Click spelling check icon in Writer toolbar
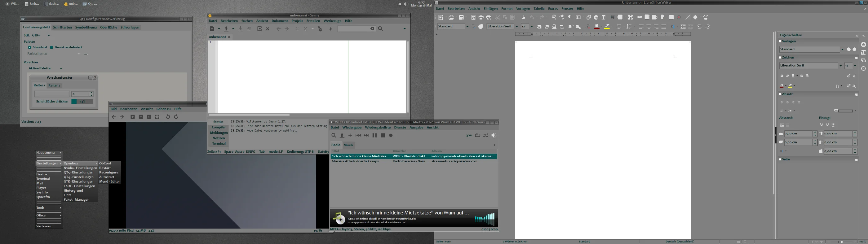This screenshot has width=868, height=244. click(562, 17)
